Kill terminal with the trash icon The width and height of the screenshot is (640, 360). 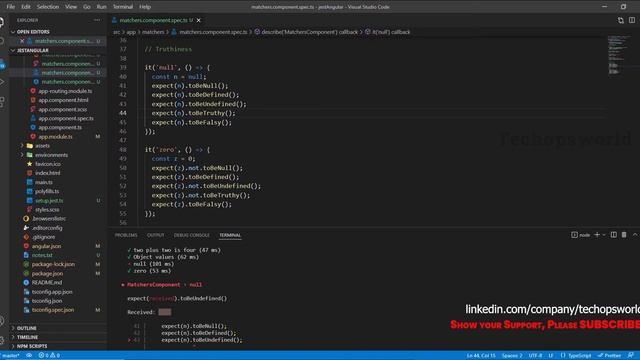[624, 235]
